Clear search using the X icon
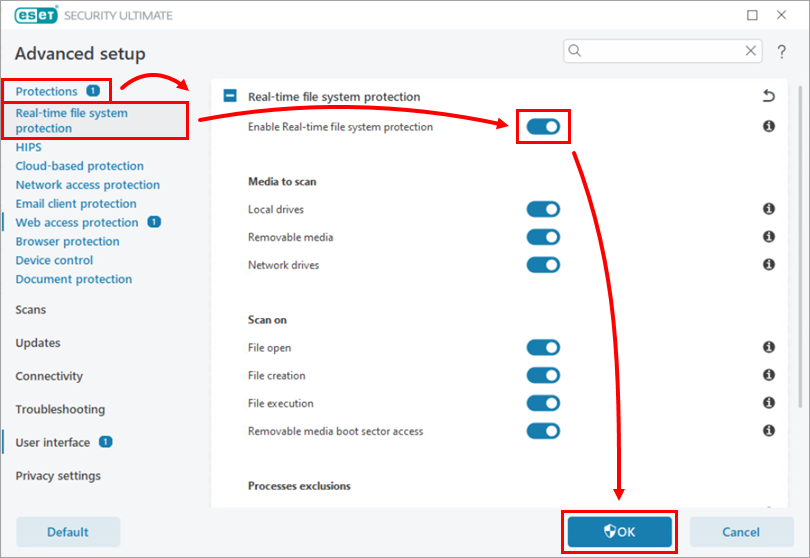810x558 pixels. pos(751,51)
